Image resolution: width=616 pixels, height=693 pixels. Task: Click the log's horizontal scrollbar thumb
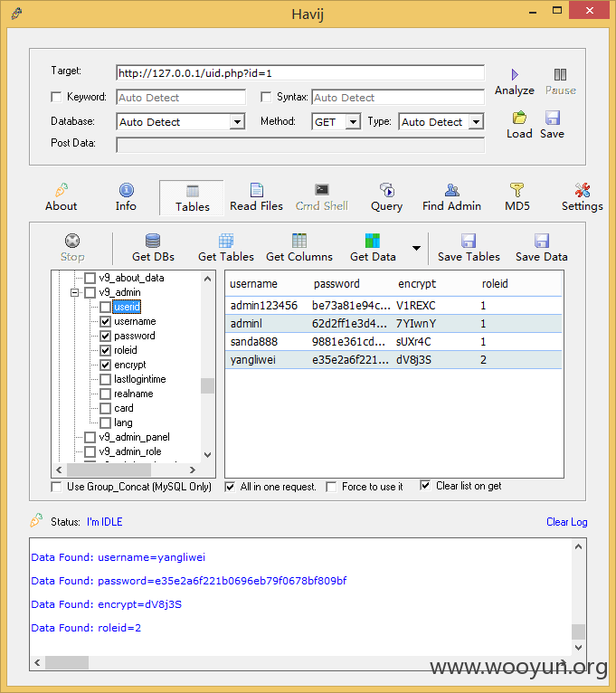[67, 662]
